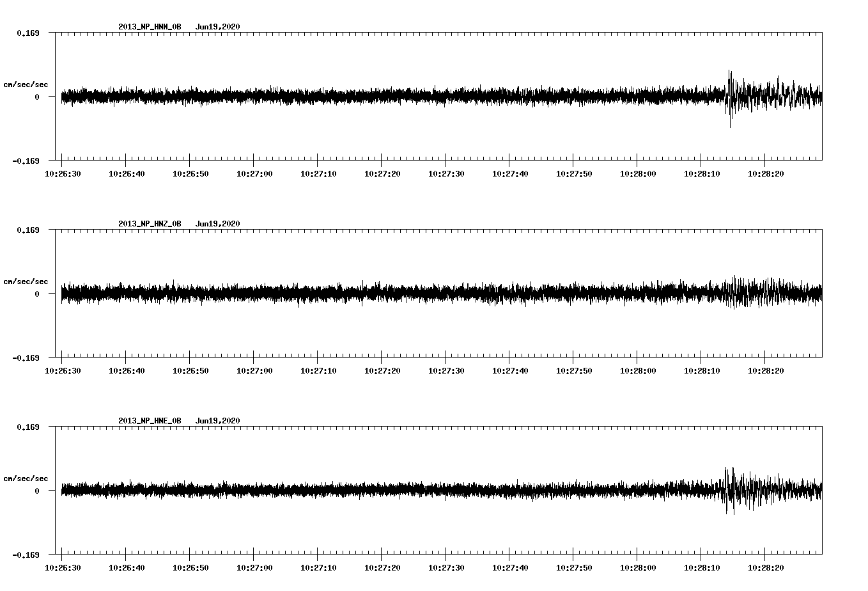This screenshot has height=591, width=868.
Task: Click the 10:28:10 time label under HNN plot
Action: (702, 173)
